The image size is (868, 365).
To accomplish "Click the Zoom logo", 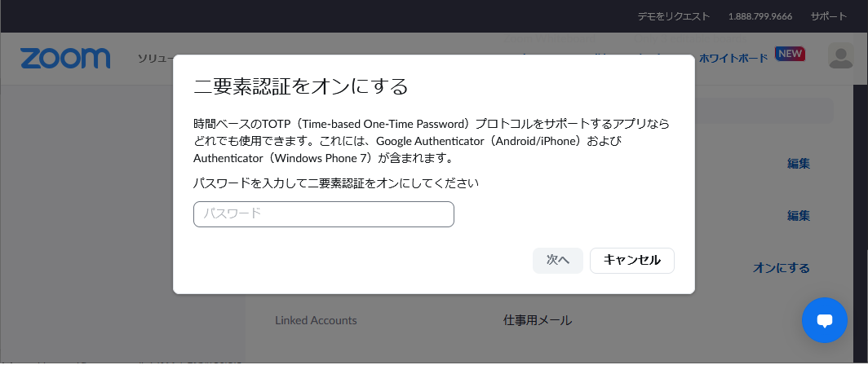I will pyautogui.click(x=65, y=58).
